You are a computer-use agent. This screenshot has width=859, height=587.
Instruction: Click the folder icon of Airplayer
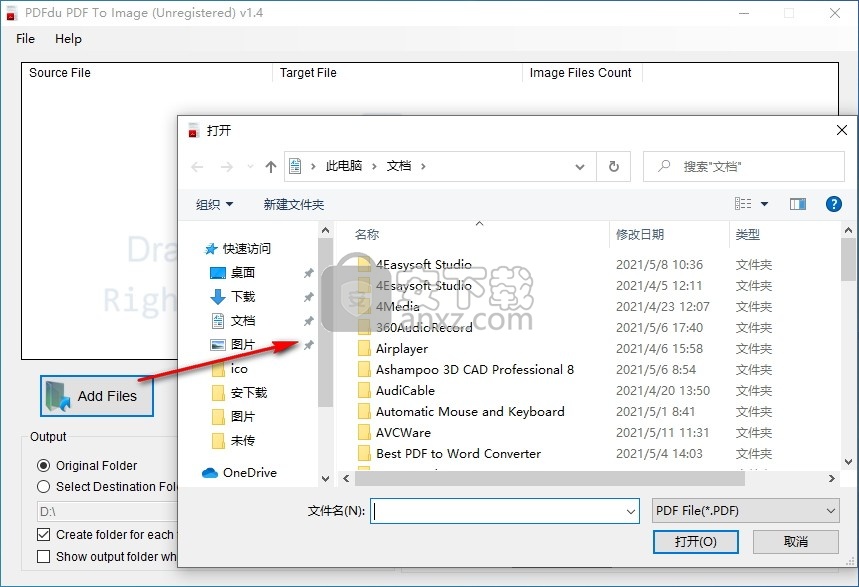(x=364, y=348)
